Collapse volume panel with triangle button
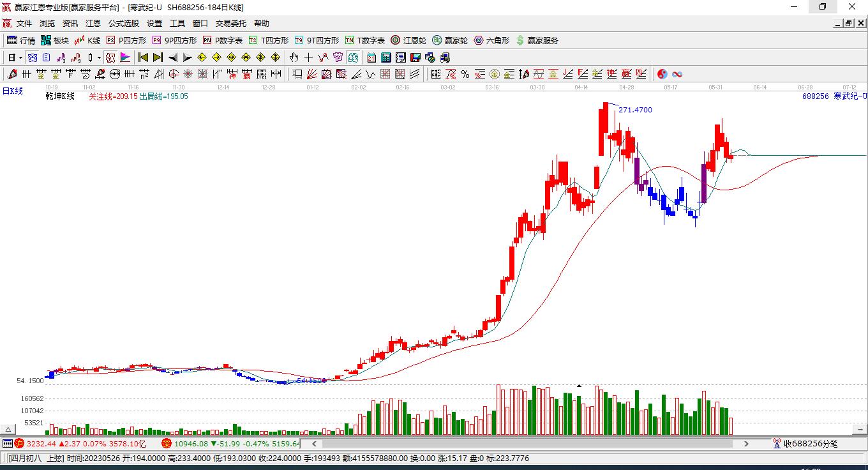868x470 pixels. [x=9, y=429]
